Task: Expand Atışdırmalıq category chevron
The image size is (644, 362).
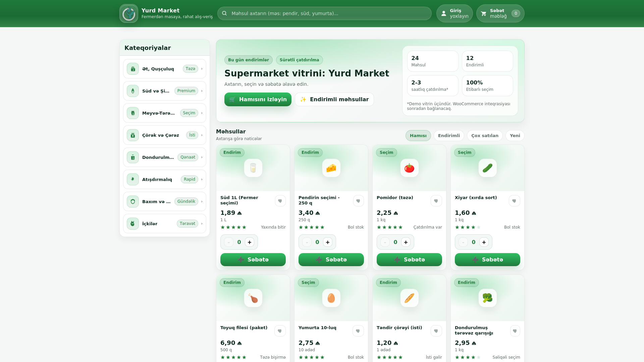Action: 202,179
